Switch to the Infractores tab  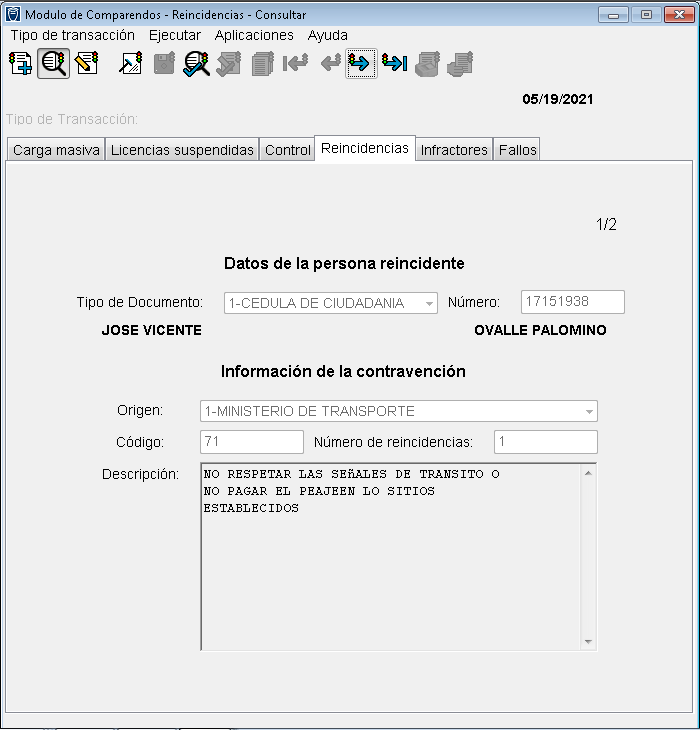(454, 150)
